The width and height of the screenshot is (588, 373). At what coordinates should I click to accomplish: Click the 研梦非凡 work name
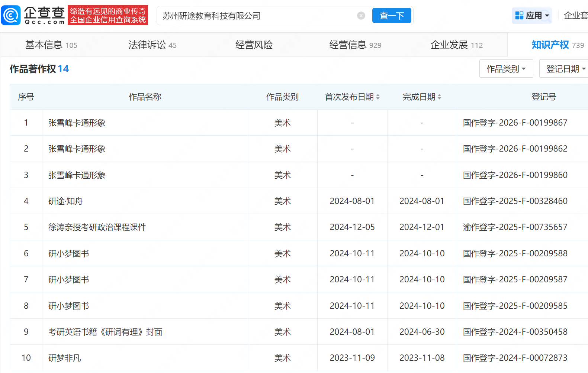(65, 358)
